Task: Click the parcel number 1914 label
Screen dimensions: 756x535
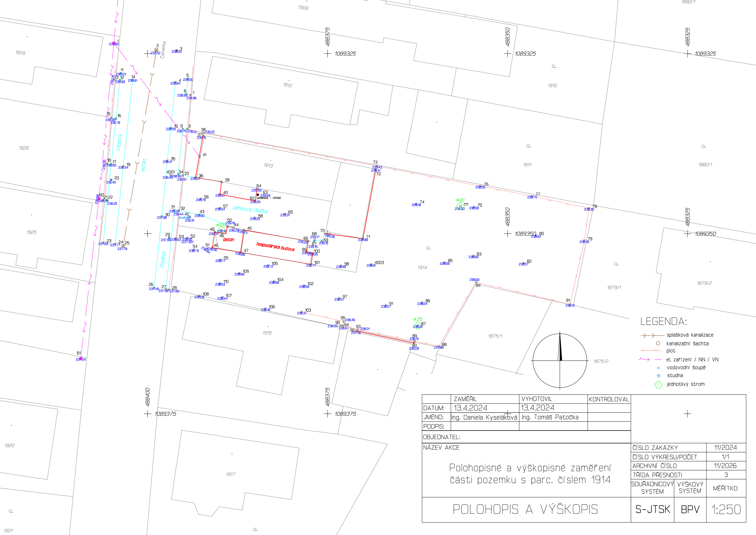Action: tap(422, 268)
